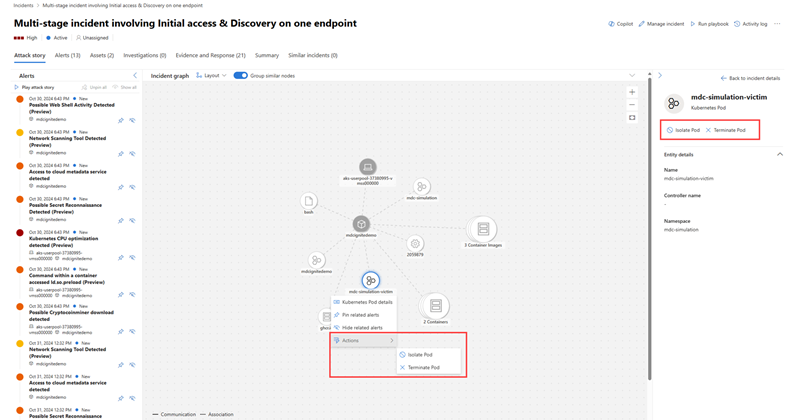Screen dimensions: 800x420
Task: Choose Terminate Pod in context submenu
Action: tap(429, 367)
